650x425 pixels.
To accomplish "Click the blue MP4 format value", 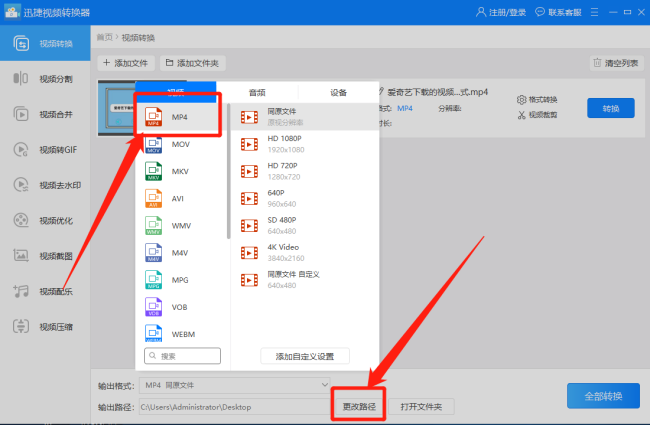I will [x=405, y=108].
